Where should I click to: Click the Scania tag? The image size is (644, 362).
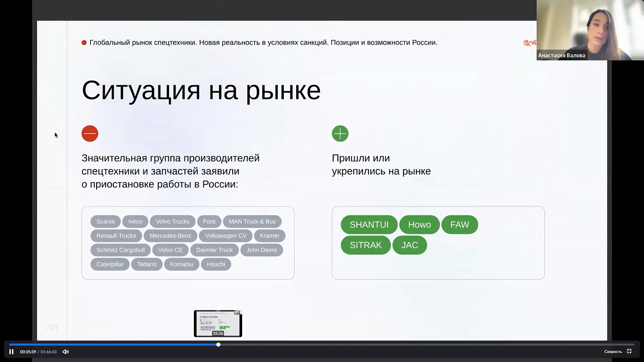click(106, 221)
